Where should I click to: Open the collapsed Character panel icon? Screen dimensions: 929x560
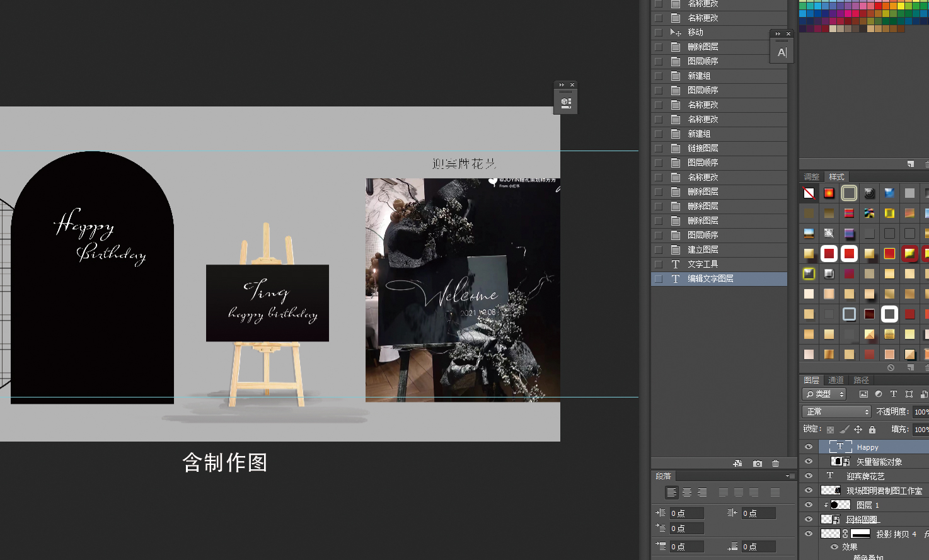pyautogui.click(x=782, y=53)
